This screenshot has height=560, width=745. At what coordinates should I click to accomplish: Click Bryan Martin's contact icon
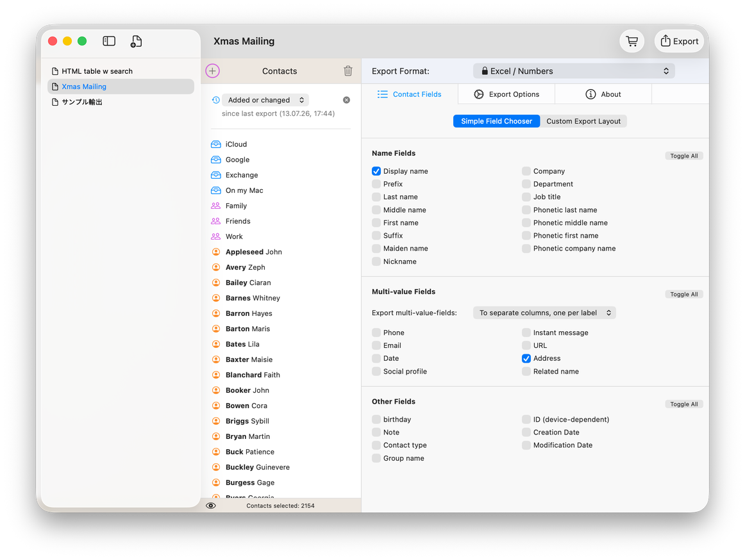215,436
